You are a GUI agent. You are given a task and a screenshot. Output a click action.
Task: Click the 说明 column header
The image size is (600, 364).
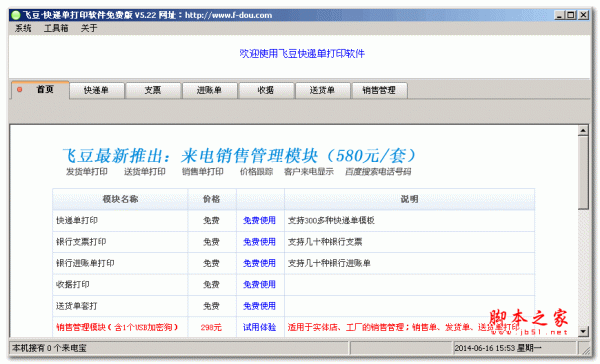tap(409, 199)
